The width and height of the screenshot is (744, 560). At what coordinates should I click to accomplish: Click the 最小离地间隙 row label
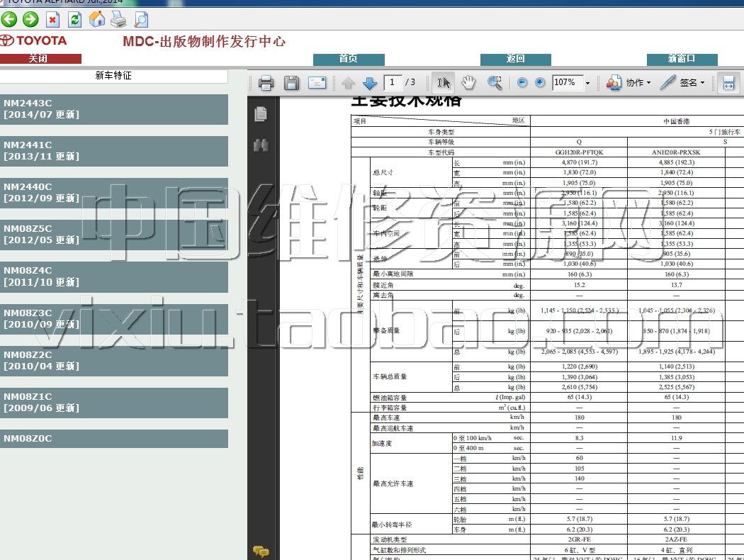pos(393,274)
